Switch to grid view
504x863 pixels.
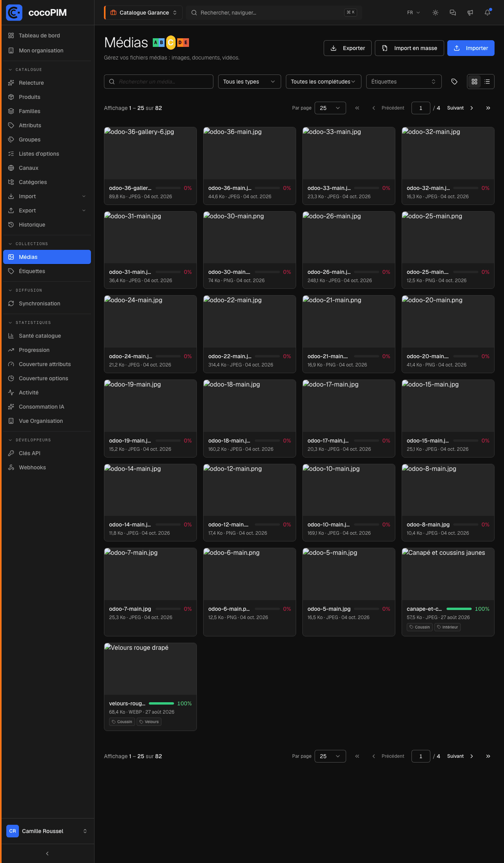pos(474,82)
